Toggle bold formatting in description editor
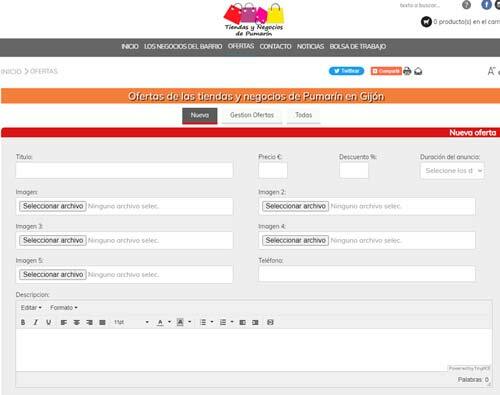 point(23,322)
